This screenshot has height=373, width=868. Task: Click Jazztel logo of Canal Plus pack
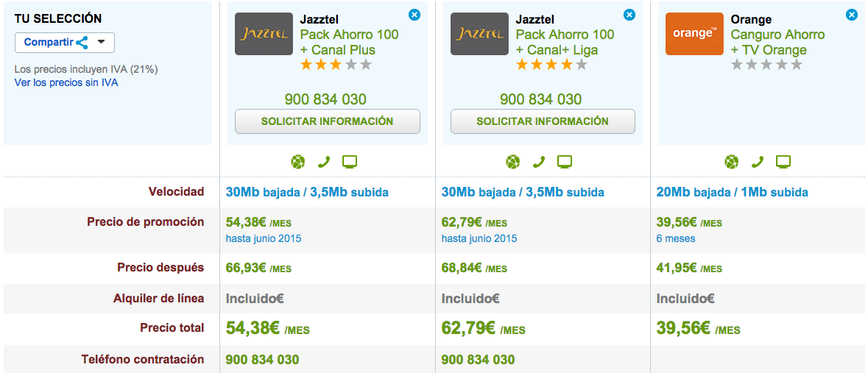[264, 34]
